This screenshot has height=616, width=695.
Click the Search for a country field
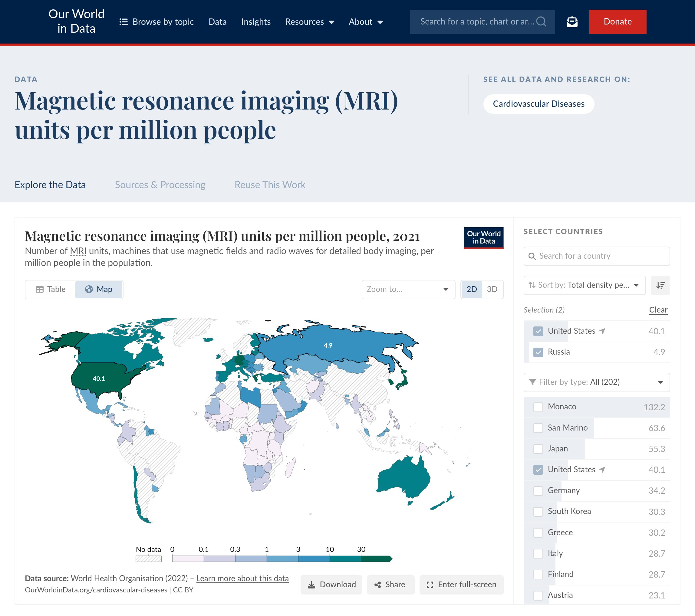point(597,256)
